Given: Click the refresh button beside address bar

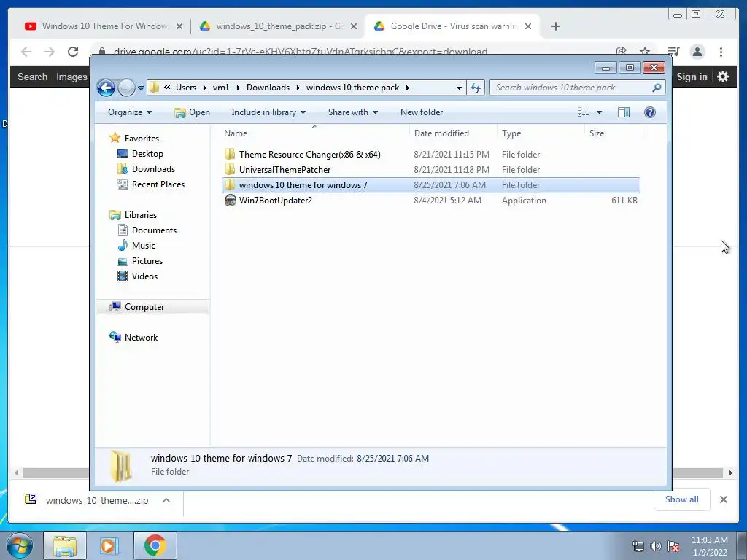Looking at the screenshot, I should pos(476,87).
